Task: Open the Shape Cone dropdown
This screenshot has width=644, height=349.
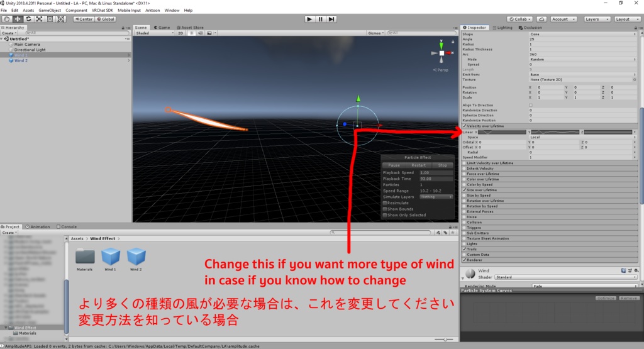Action: pyautogui.click(x=583, y=34)
